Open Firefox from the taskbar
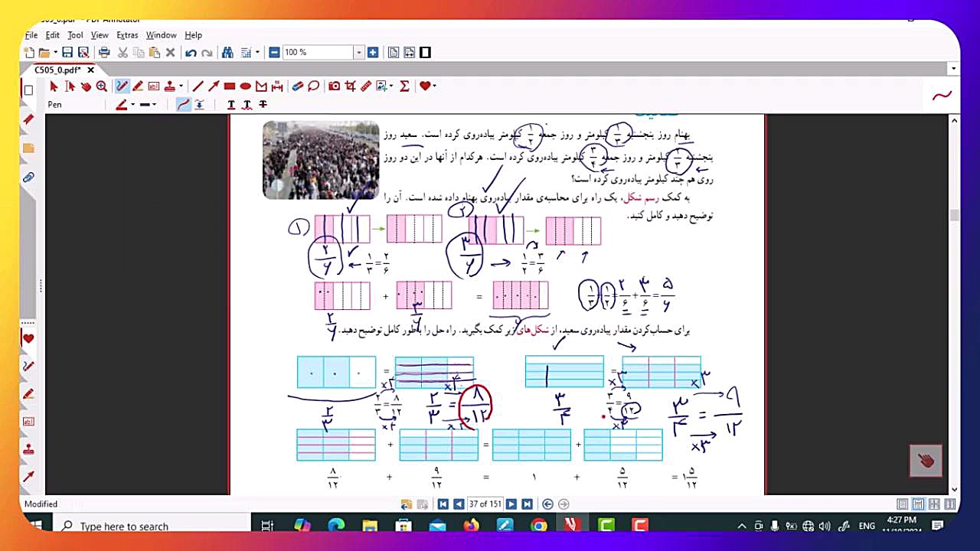Screen dimensions: 980x551 471,526
